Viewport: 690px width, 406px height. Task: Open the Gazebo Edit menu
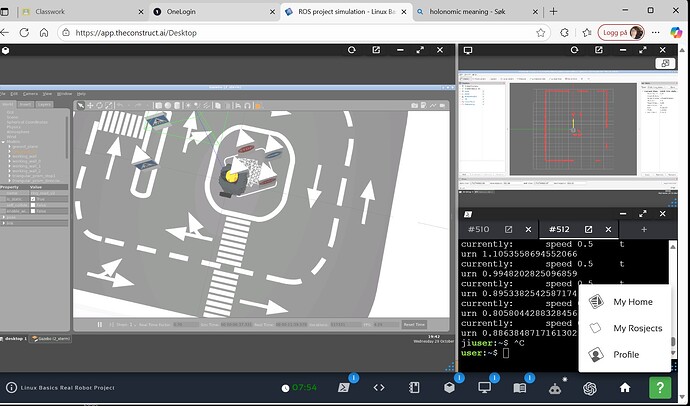pyautogui.click(x=14, y=94)
